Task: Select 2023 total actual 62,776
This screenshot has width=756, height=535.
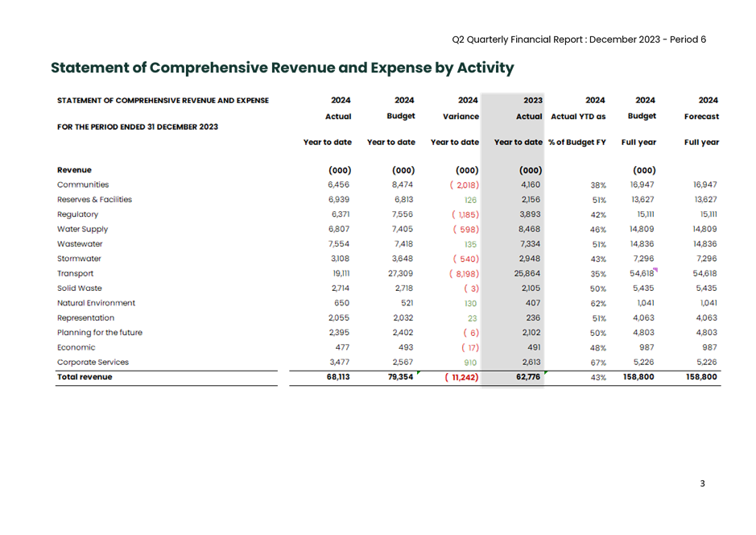Action: tap(528, 377)
